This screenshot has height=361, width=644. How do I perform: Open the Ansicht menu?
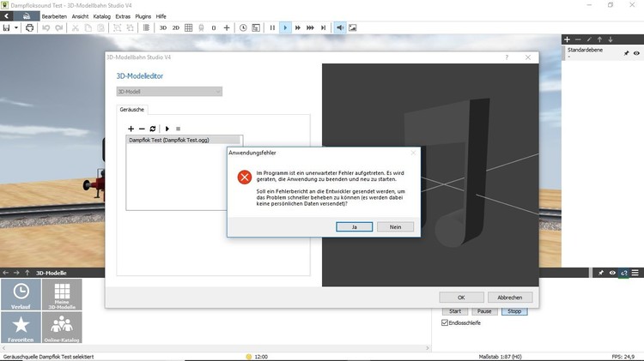pyautogui.click(x=80, y=16)
